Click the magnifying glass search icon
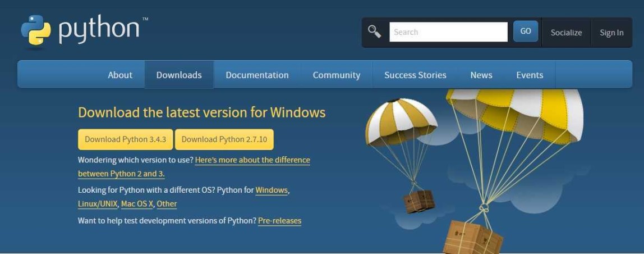This screenshot has height=254, width=644. [x=374, y=31]
